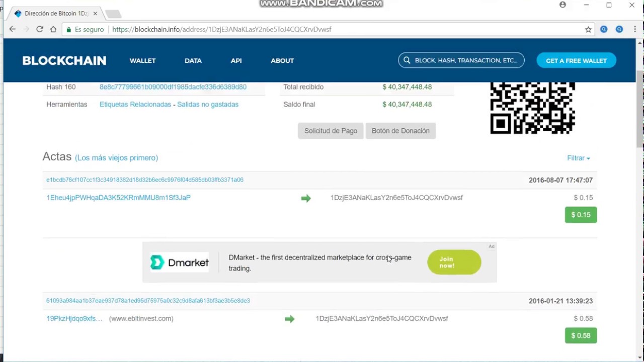
Task: Open the Etiquetas Relacionadas link
Action: 135,105
